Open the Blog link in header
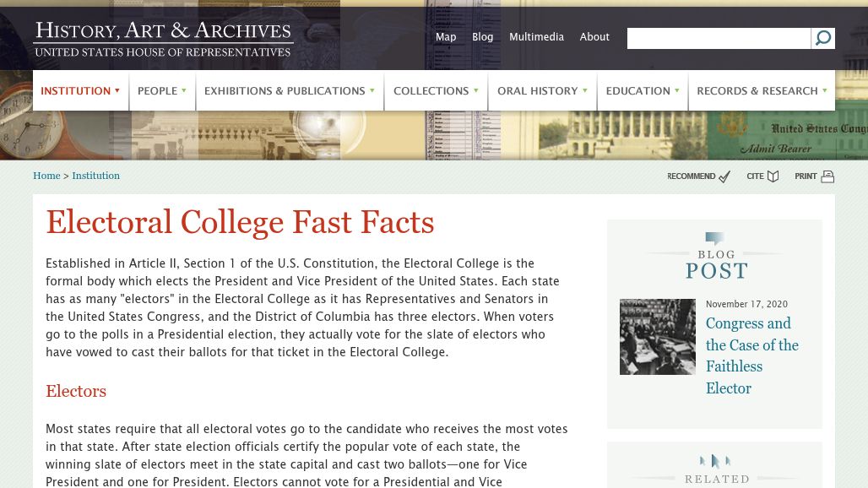The height and width of the screenshot is (488, 868). coord(482,37)
